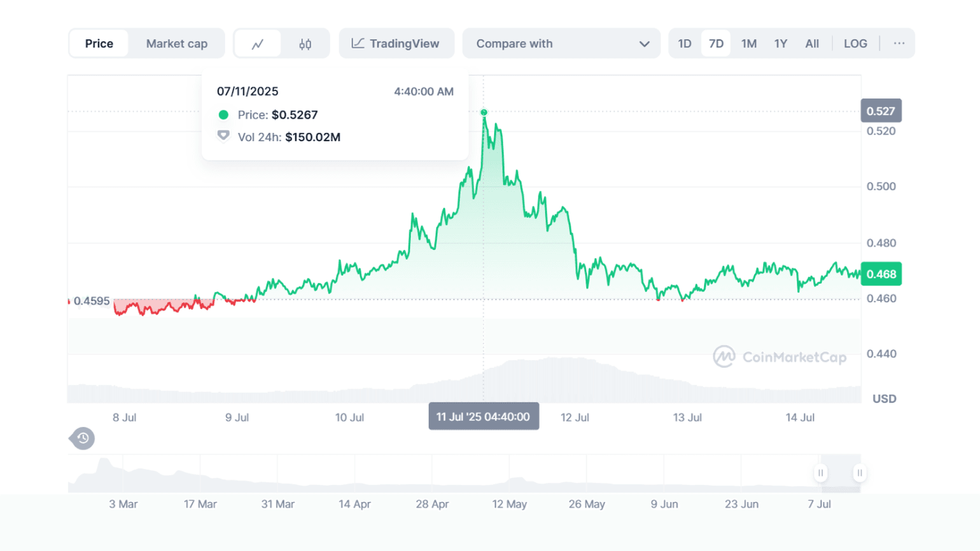This screenshot has width=980, height=551.
Task: Click the 0.4595 starting price label
Action: click(92, 301)
